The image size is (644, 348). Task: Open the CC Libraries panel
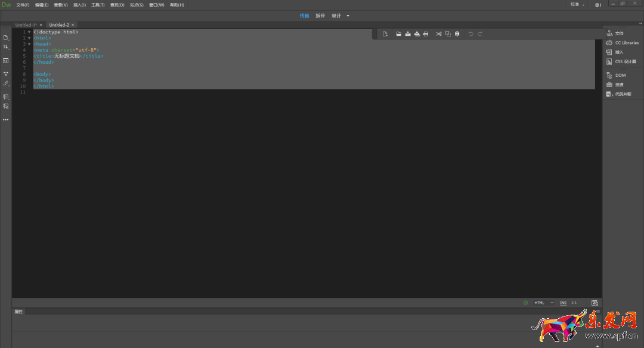point(626,43)
